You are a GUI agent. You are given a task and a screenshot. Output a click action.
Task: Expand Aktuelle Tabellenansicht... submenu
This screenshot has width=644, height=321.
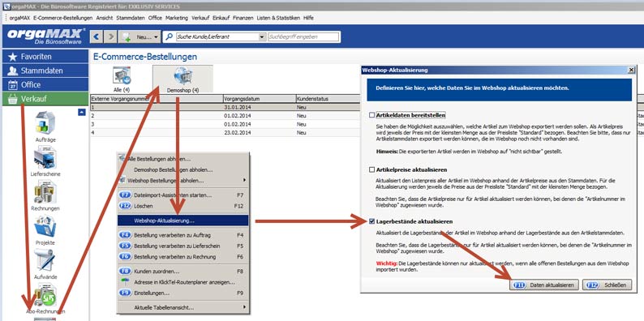click(183, 307)
